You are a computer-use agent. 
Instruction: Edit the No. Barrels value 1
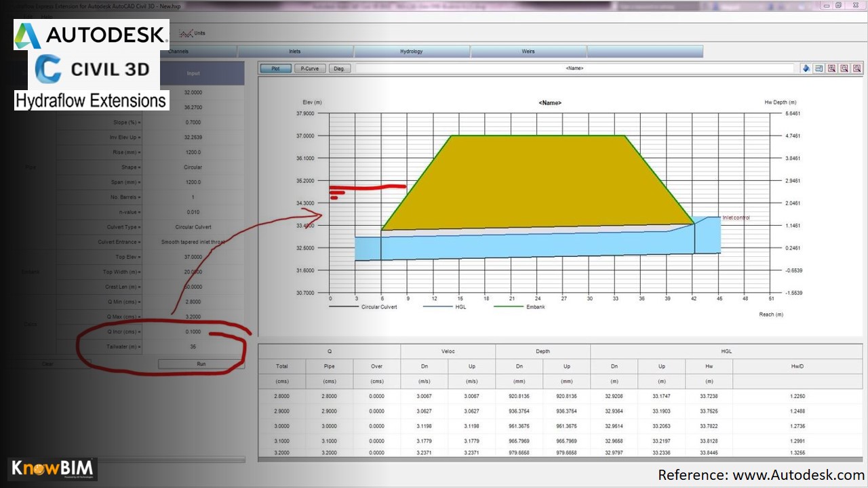[x=193, y=197]
